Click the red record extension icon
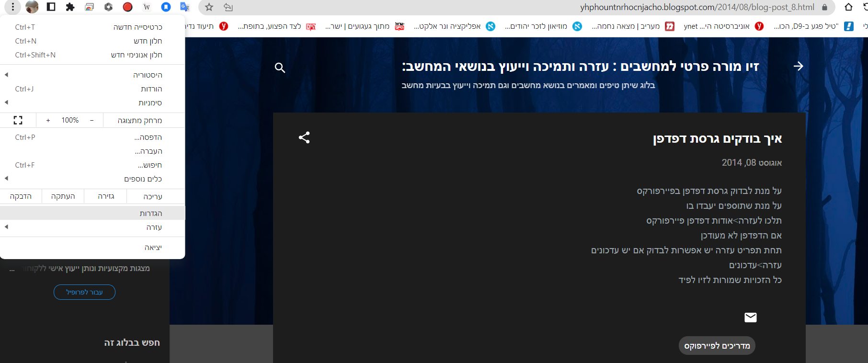Viewport: 868px width, 363px height. [x=127, y=7]
